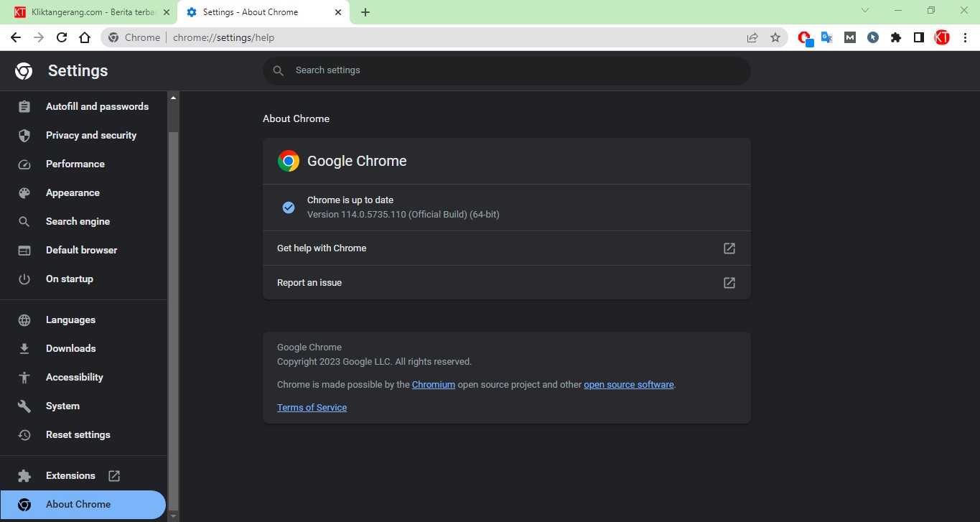Screen dimensions: 980x522
Task: Open the red Opera-style extension icon
Action: [805, 37]
